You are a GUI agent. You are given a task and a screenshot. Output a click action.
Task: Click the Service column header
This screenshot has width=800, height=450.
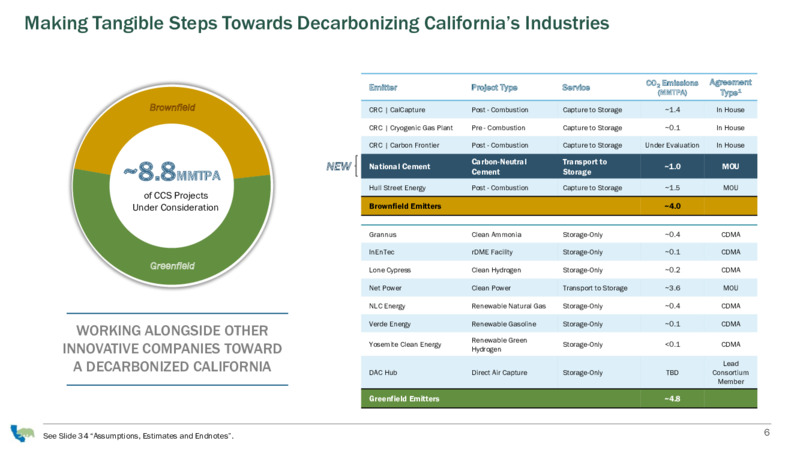pyautogui.click(x=576, y=87)
